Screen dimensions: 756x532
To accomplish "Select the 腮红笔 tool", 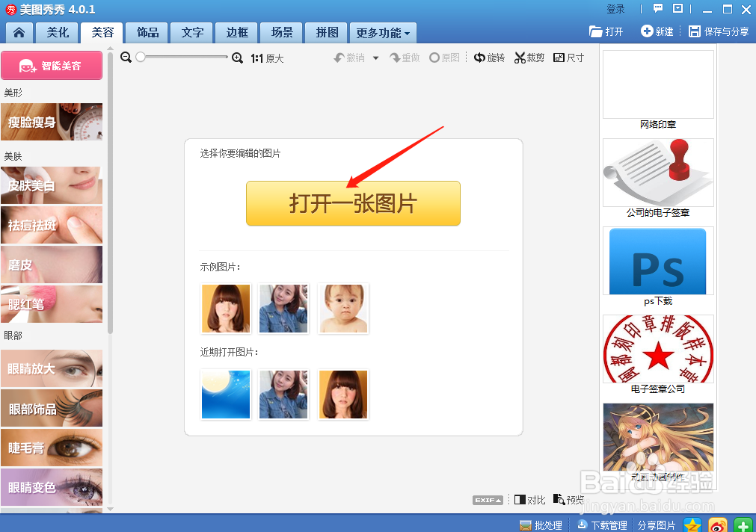I will [x=52, y=304].
